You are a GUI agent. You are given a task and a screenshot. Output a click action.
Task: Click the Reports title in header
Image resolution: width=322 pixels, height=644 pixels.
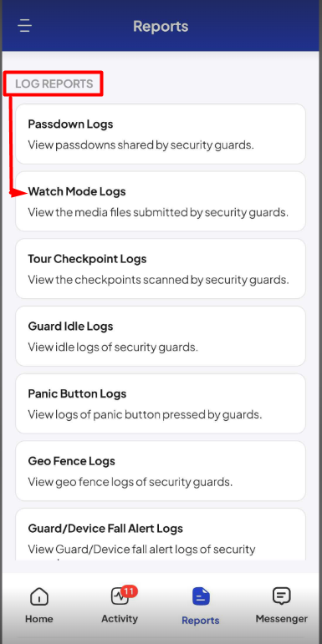pyautogui.click(x=161, y=26)
